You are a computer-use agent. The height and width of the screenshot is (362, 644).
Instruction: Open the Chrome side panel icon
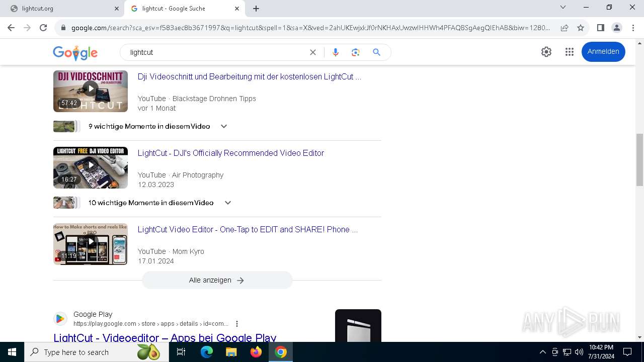point(600,28)
